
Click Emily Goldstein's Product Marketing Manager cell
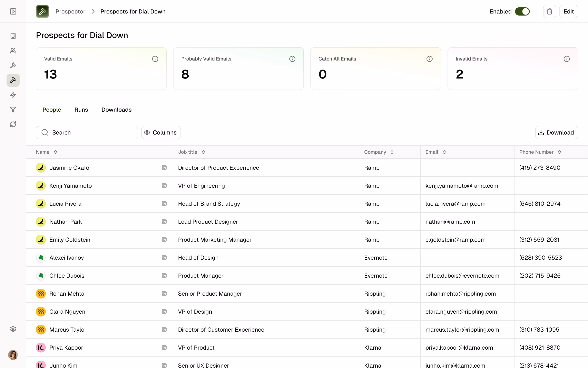(x=266, y=240)
